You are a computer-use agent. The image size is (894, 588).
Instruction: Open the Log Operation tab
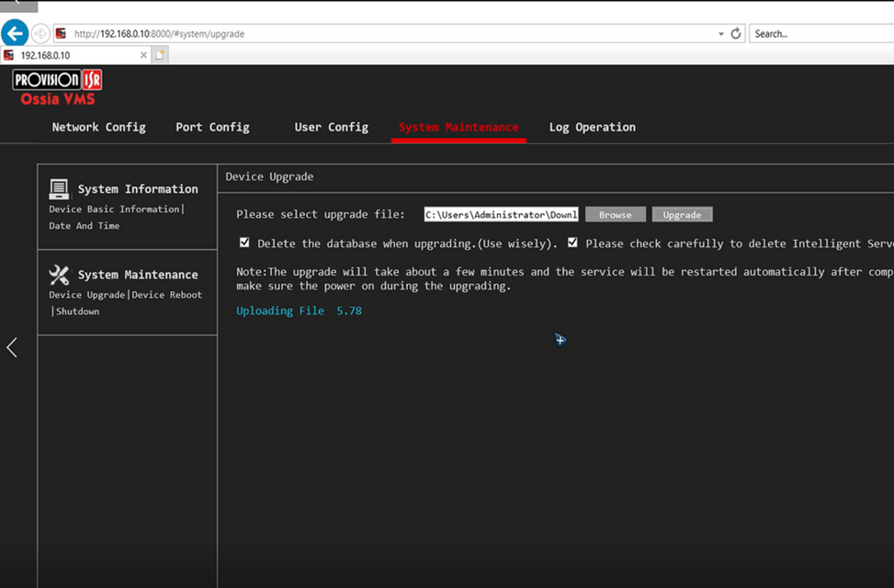(592, 127)
